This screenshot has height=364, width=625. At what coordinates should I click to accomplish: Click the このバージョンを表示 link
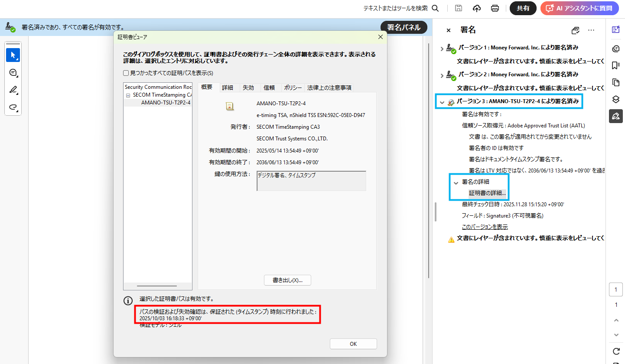485,227
